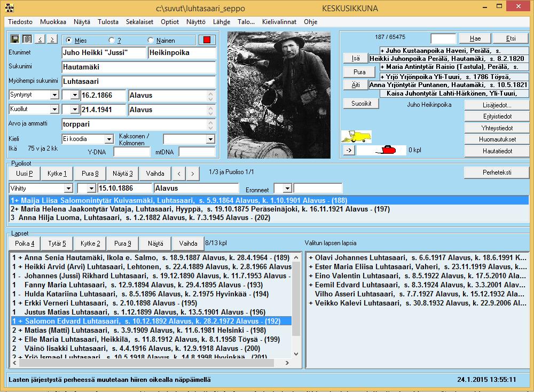Select the ? gender radio button
The width and height of the screenshot is (534, 392).
(112, 40)
